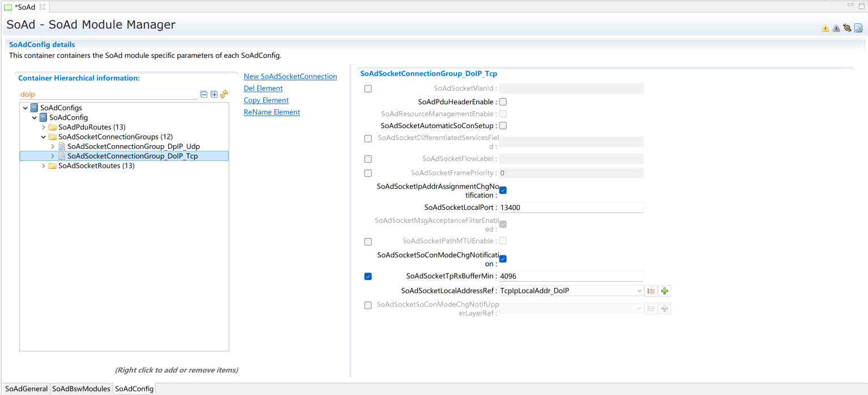Uncheck the SoAdSocketTpRxBufferMin enable checkbox
The image size is (868, 395).
point(368,277)
